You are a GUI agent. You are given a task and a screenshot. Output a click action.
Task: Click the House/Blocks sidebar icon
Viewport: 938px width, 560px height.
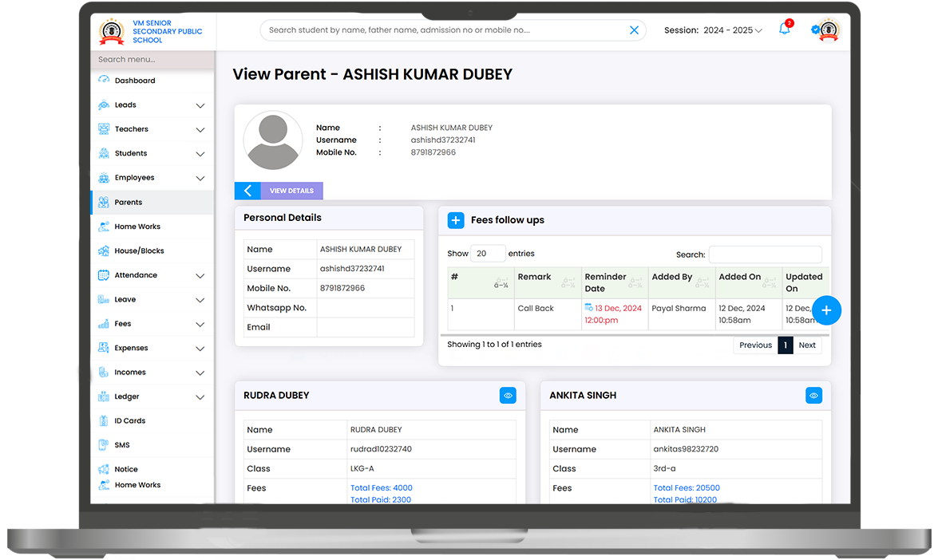coord(103,250)
